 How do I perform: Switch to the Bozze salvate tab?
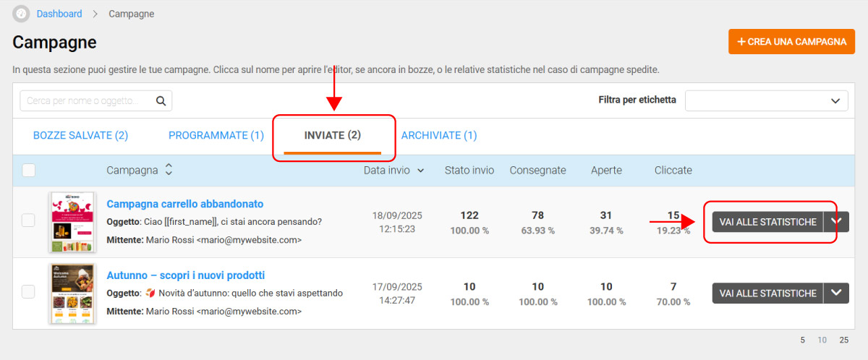[80, 135]
